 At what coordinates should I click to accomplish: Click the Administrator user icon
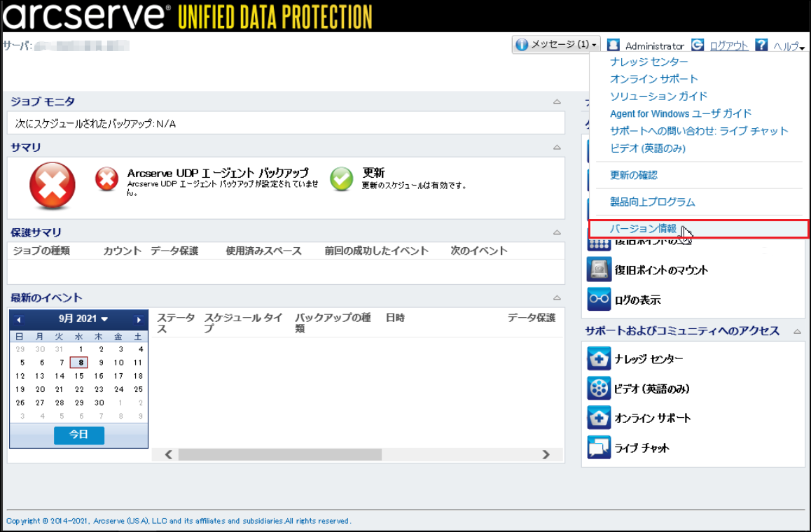point(614,45)
